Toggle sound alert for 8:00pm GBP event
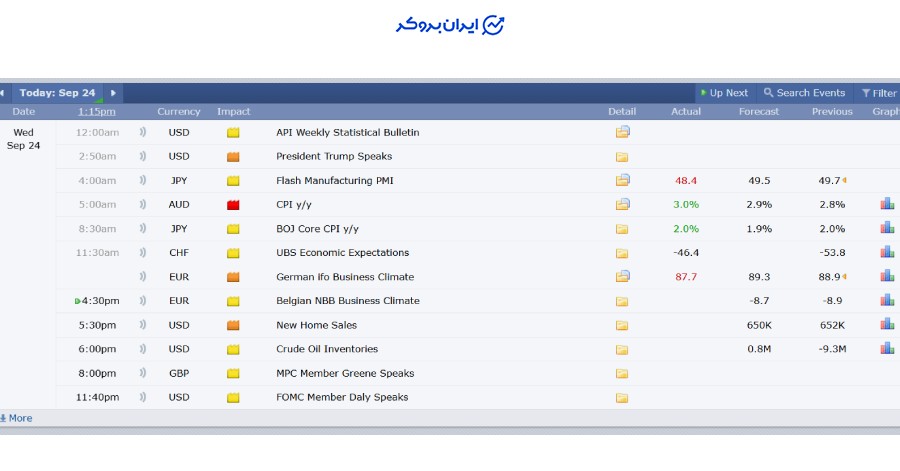This screenshot has height=471, width=900. (x=143, y=373)
